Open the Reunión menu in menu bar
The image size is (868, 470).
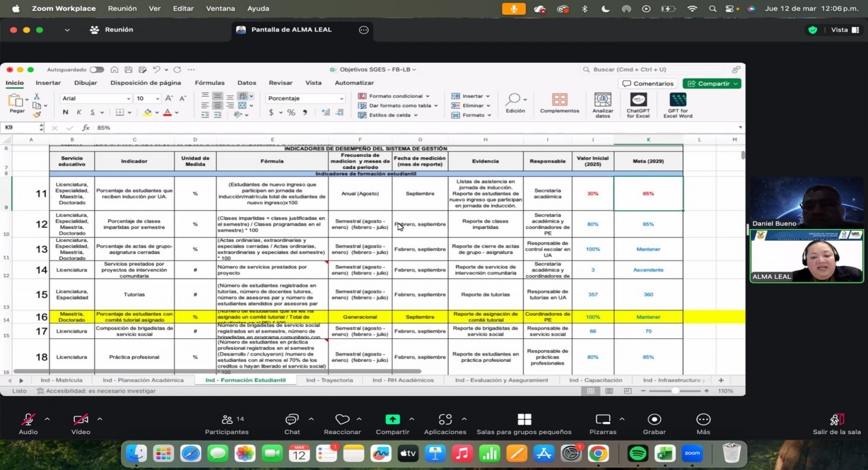(x=122, y=9)
